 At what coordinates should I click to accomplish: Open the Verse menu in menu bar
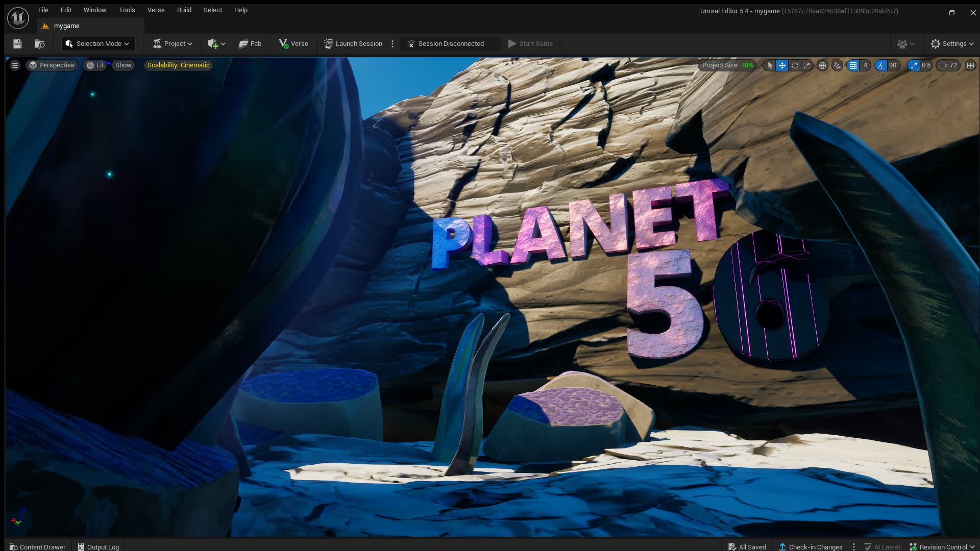coord(156,10)
